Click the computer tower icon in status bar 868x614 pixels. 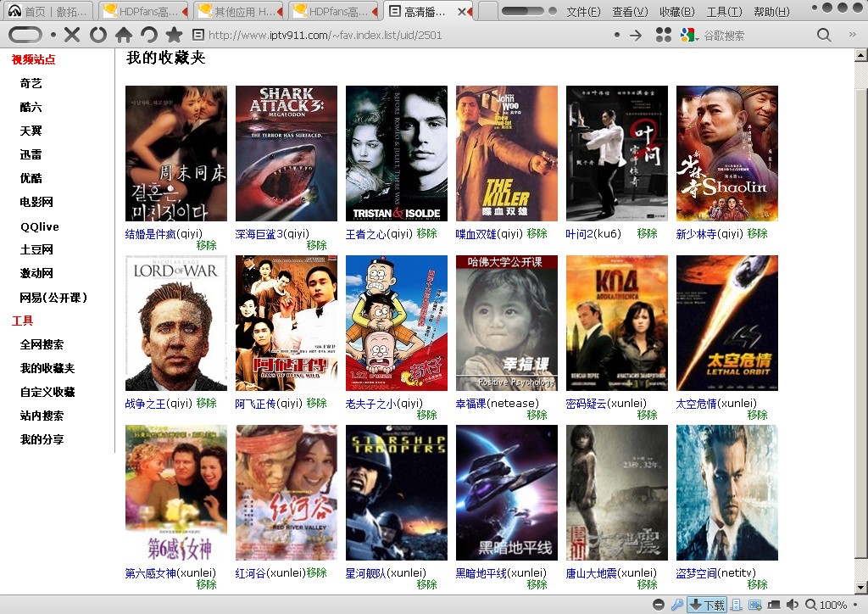click(x=737, y=605)
